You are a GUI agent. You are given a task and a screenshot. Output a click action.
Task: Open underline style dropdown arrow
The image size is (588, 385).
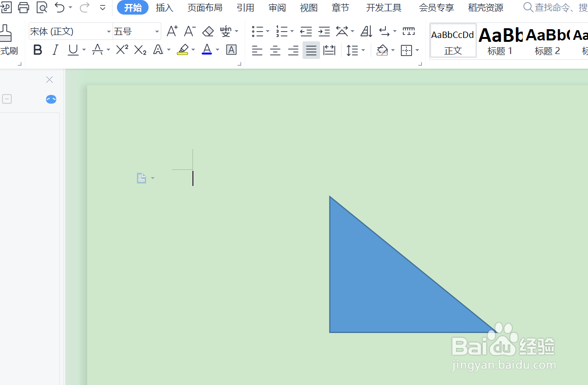[84, 50]
